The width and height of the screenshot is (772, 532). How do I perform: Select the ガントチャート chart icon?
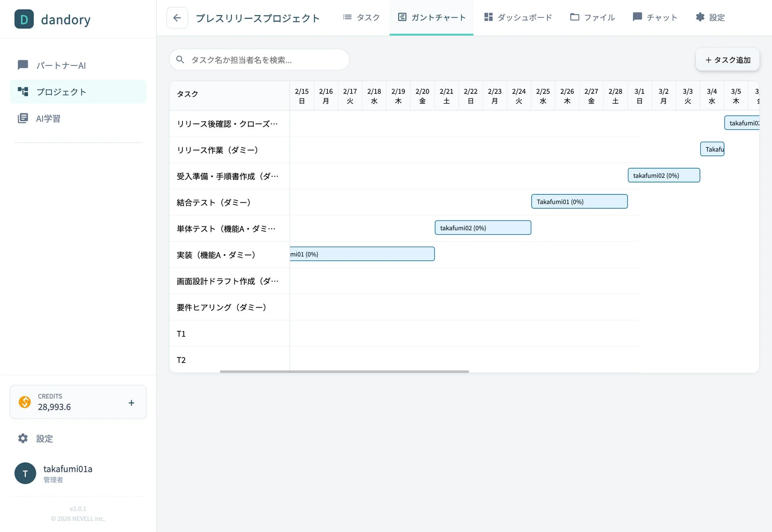click(402, 17)
